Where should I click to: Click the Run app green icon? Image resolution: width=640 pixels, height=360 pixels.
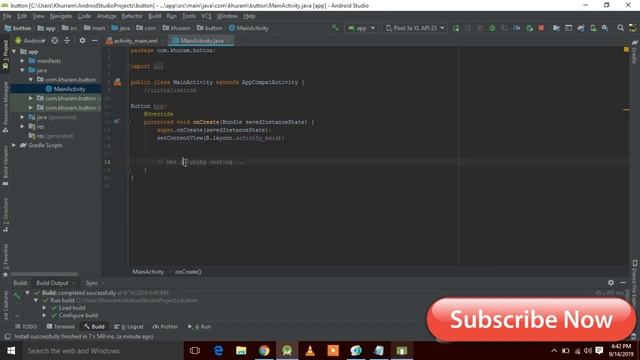(456, 28)
